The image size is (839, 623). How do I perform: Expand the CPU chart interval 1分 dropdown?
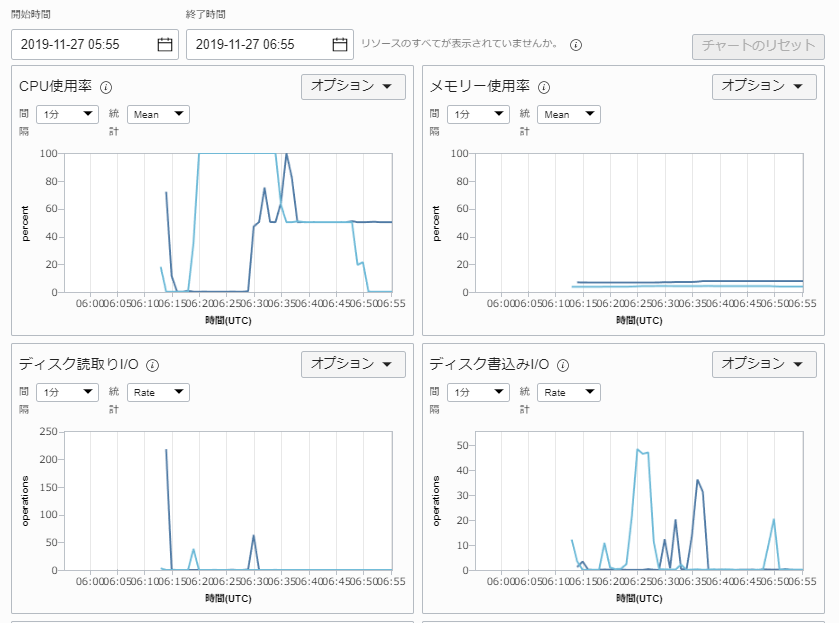click(66, 114)
